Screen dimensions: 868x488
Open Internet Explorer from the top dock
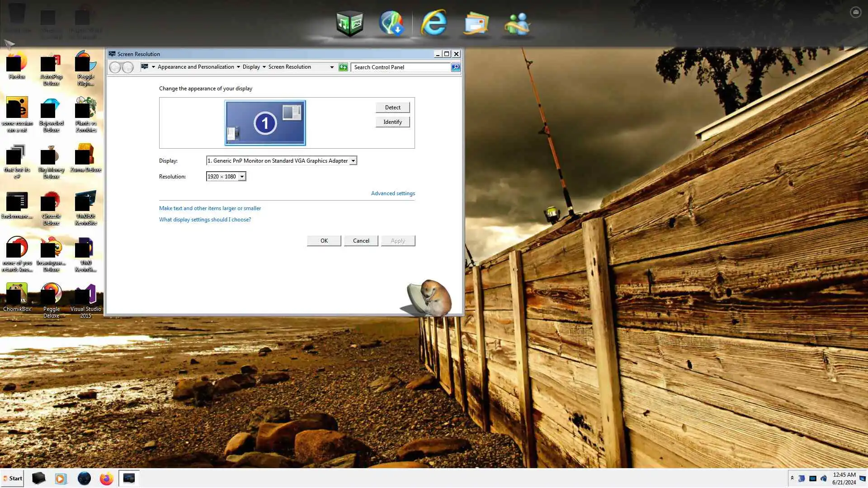[434, 23]
